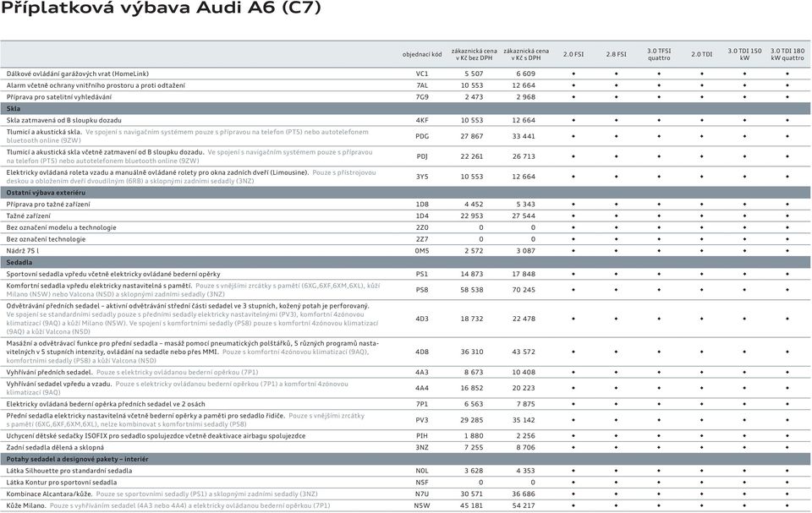The width and height of the screenshot is (812, 513).
Task: Select the order code "PDG"
Action: 422,136
